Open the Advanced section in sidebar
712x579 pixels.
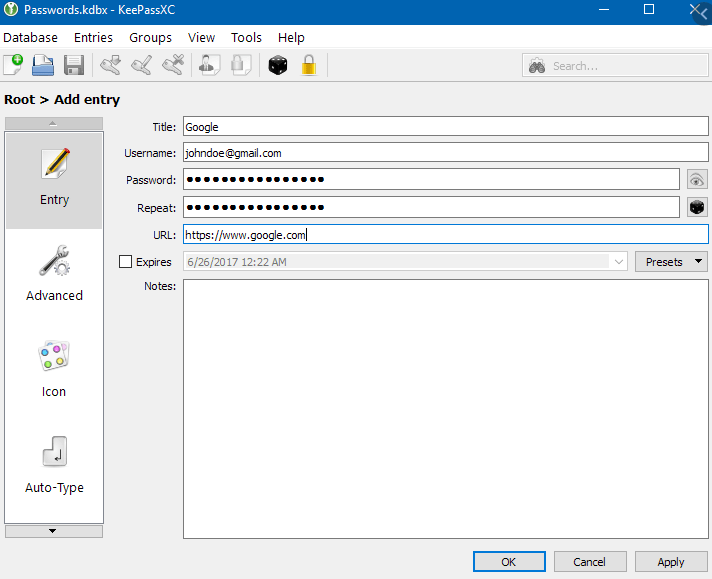54,273
